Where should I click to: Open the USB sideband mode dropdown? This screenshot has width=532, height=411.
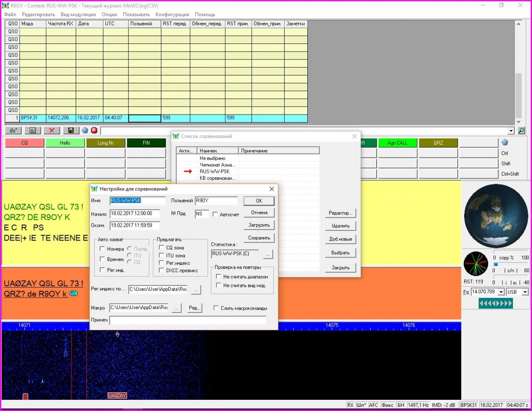pyautogui.click(x=525, y=292)
